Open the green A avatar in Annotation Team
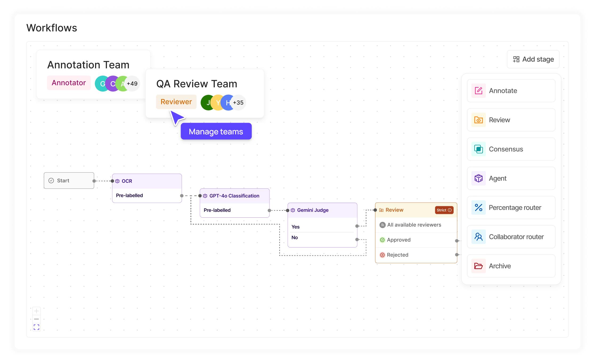The height and width of the screenshot is (364, 595). 122,84
